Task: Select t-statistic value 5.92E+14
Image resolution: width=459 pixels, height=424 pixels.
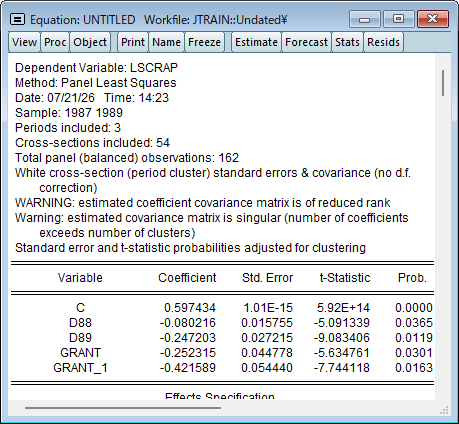Action: tap(343, 308)
